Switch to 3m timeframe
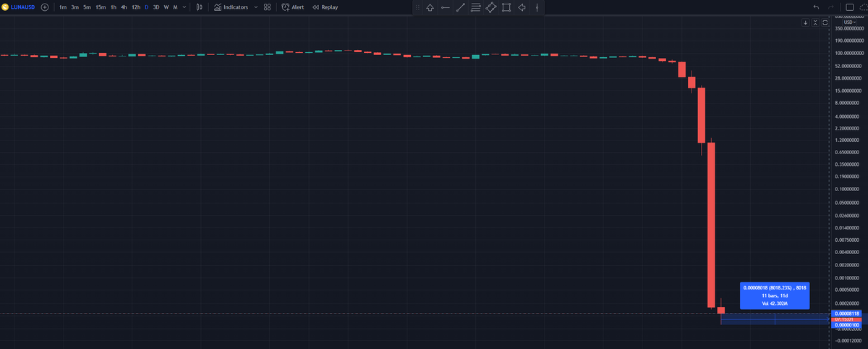Image resolution: width=868 pixels, height=349 pixels. click(75, 7)
